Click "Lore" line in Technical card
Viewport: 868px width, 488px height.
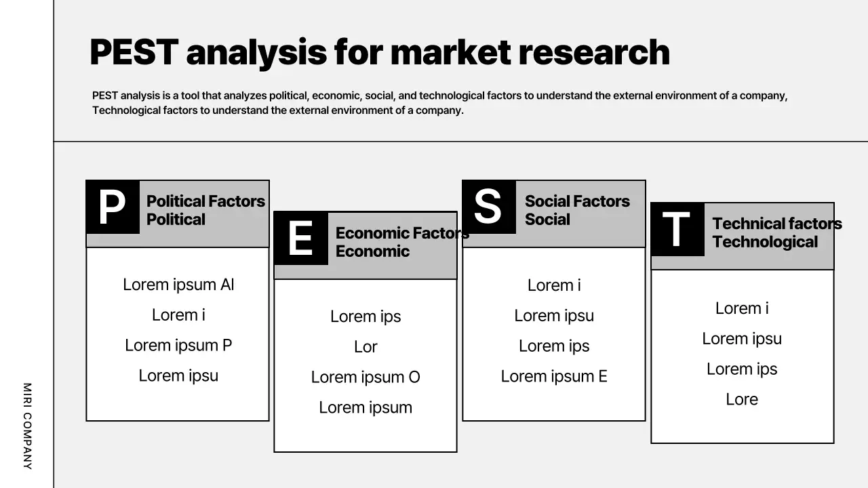[x=742, y=399]
